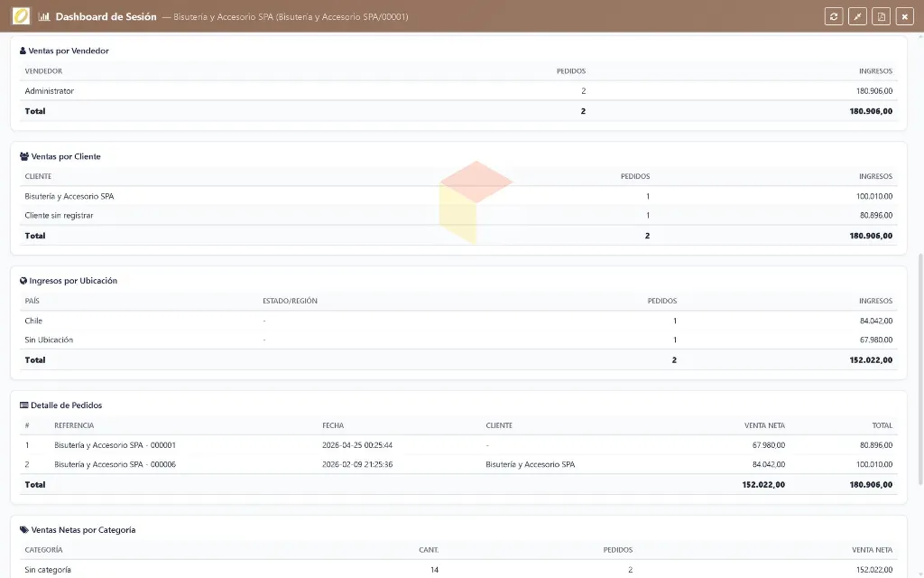The image size is (924, 578).
Task: Click the CLIENTE header in Ventas por Cliente
Action: 38,176
